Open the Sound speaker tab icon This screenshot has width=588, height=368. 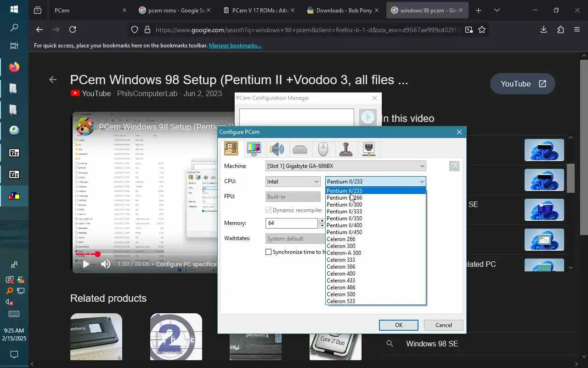(277, 149)
